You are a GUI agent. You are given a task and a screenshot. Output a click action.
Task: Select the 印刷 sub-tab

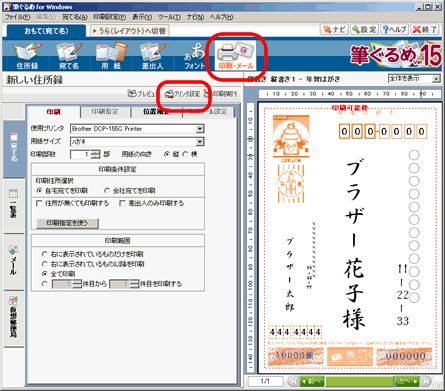coord(53,112)
